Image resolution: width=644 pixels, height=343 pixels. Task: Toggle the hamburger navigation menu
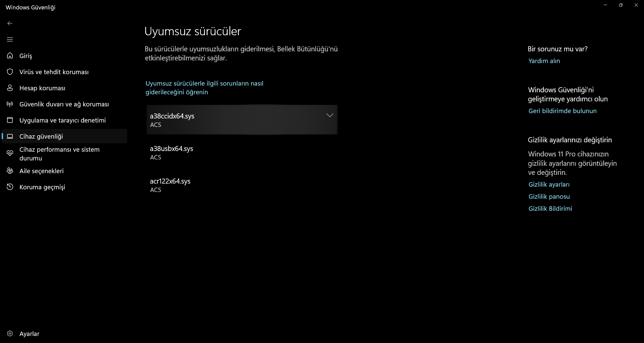pyautogui.click(x=10, y=40)
